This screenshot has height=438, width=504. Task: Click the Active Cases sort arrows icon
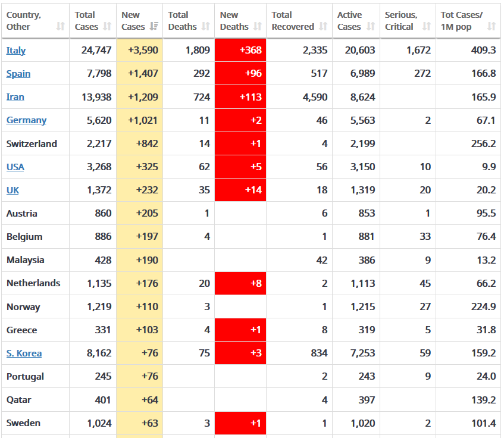(371, 26)
